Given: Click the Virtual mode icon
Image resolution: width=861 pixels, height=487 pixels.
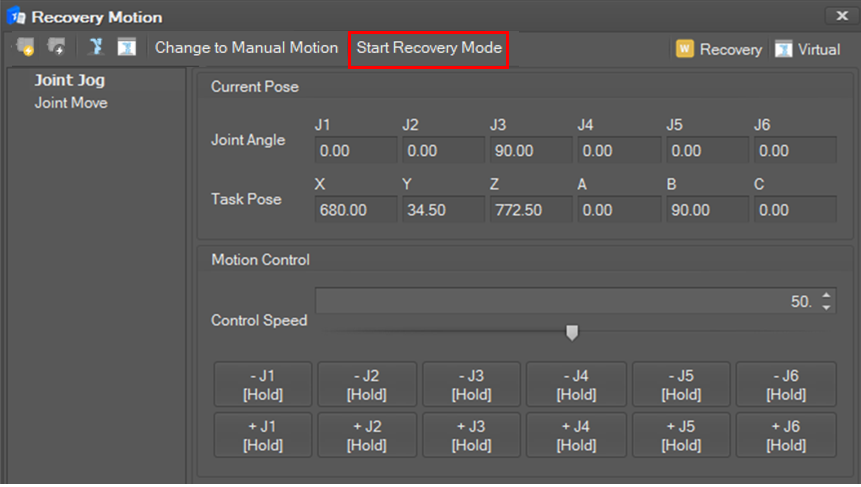Looking at the screenshot, I should point(783,49).
